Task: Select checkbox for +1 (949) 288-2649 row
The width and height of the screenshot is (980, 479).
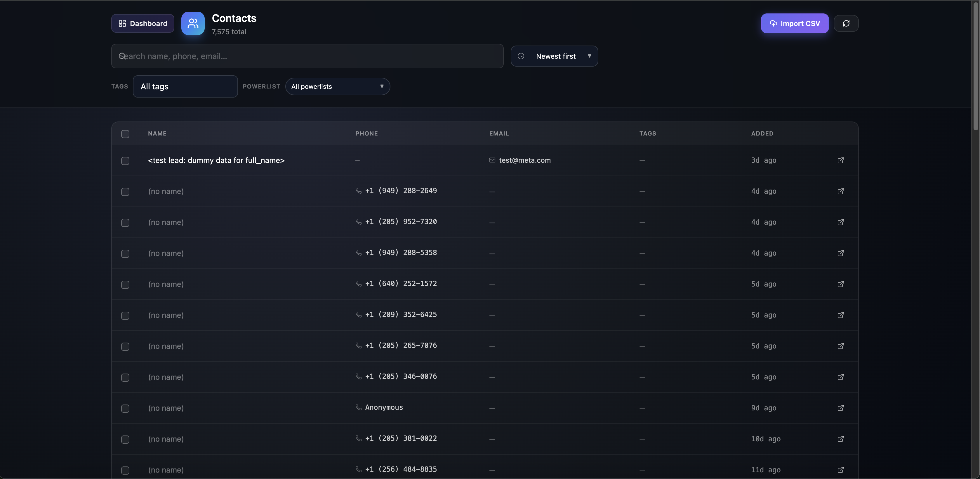Action: tap(125, 192)
